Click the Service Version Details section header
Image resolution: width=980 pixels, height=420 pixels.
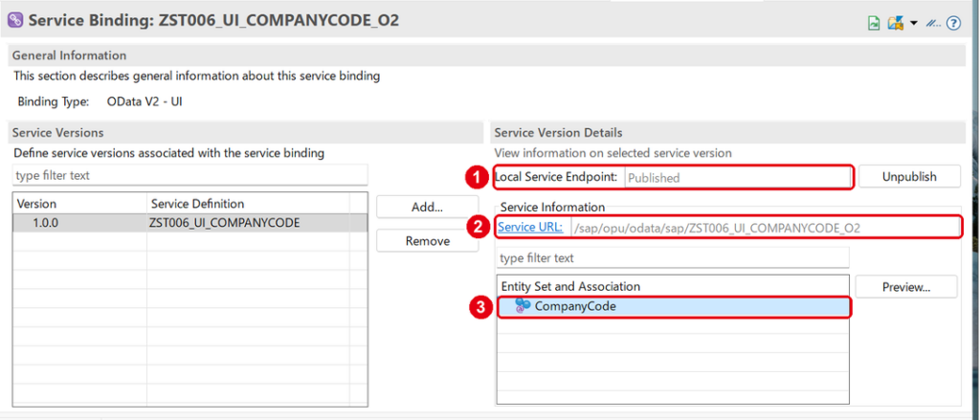pyautogui.click(x=728, y=132)
